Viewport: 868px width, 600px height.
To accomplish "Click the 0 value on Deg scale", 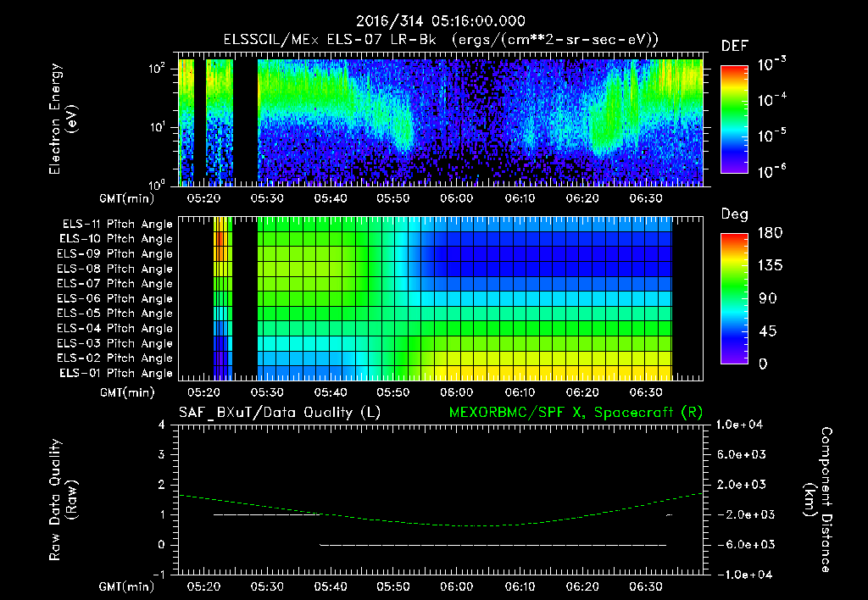I will pos(763,364).
